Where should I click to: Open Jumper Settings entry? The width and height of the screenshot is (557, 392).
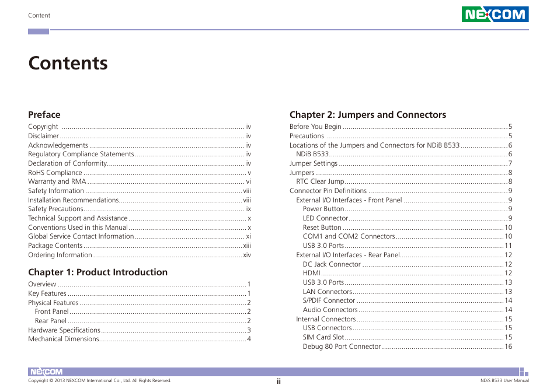click(401, 163)
